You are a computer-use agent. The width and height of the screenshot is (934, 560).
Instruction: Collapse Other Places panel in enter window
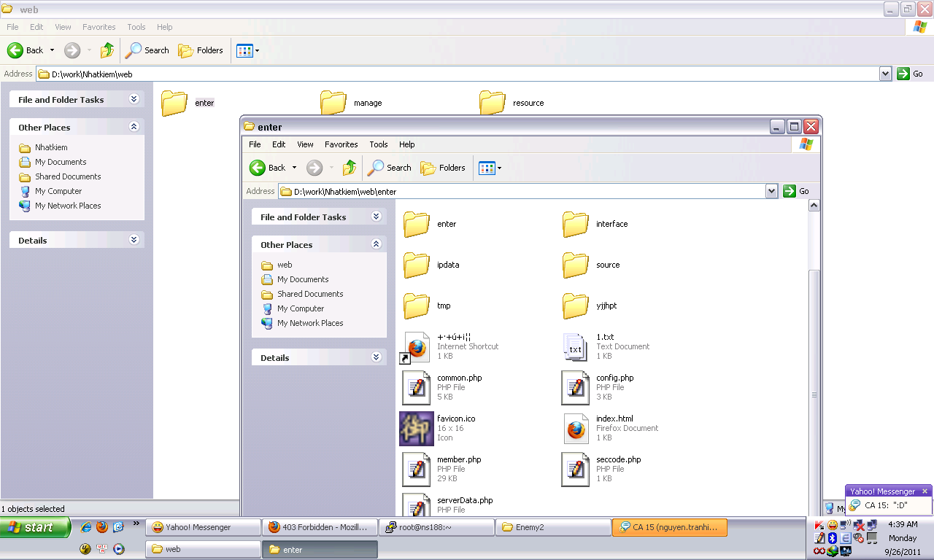click(376, 244)
